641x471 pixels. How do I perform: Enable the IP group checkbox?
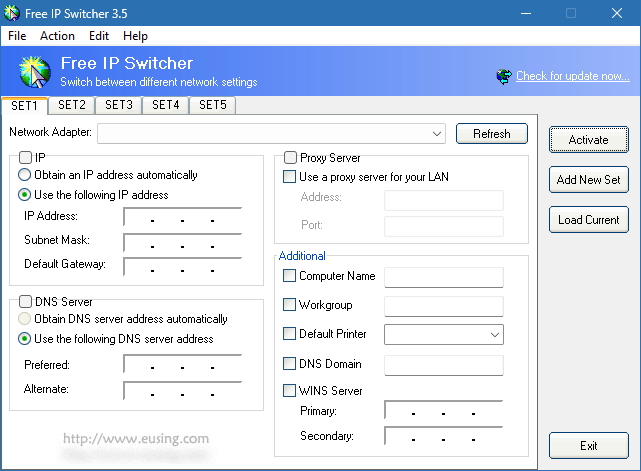tap(25, 157)
